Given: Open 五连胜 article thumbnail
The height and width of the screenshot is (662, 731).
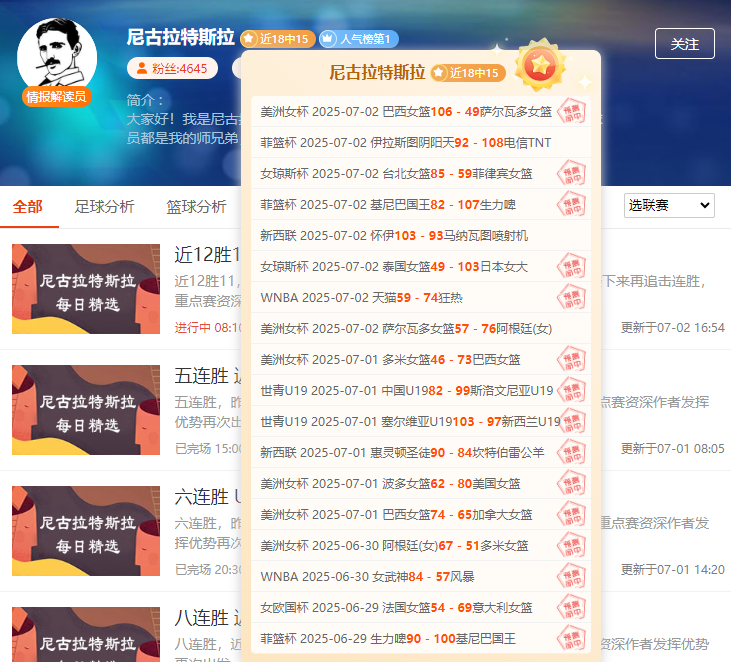Looking at the screenshot, I should click(x=86, y=410).
